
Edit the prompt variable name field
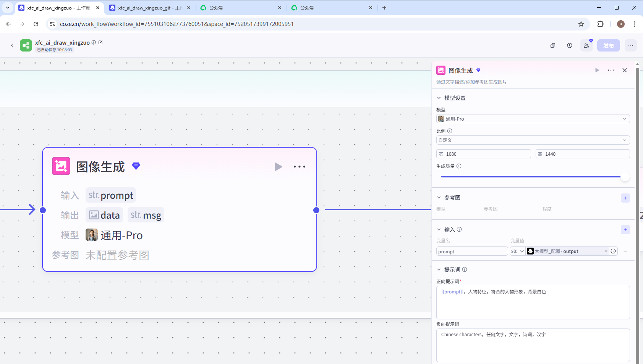[472, 251]
